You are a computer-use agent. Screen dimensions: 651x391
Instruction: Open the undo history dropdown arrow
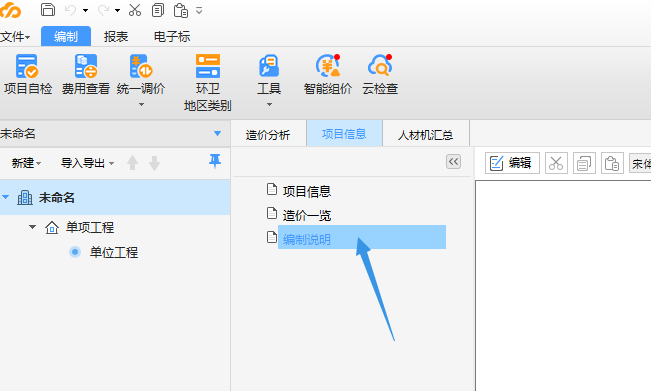pyautogui.click(x=85, y=10)
